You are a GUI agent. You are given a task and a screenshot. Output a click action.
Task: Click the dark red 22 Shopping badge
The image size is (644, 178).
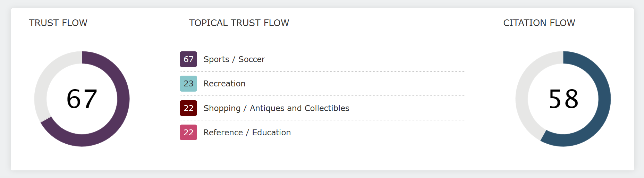(x=188, y=108)
